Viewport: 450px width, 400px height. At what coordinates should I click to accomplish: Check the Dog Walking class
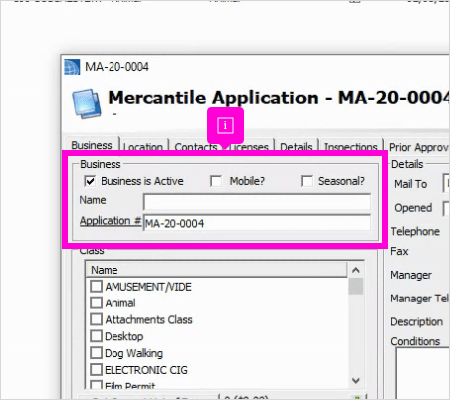(x=96, y=353)
